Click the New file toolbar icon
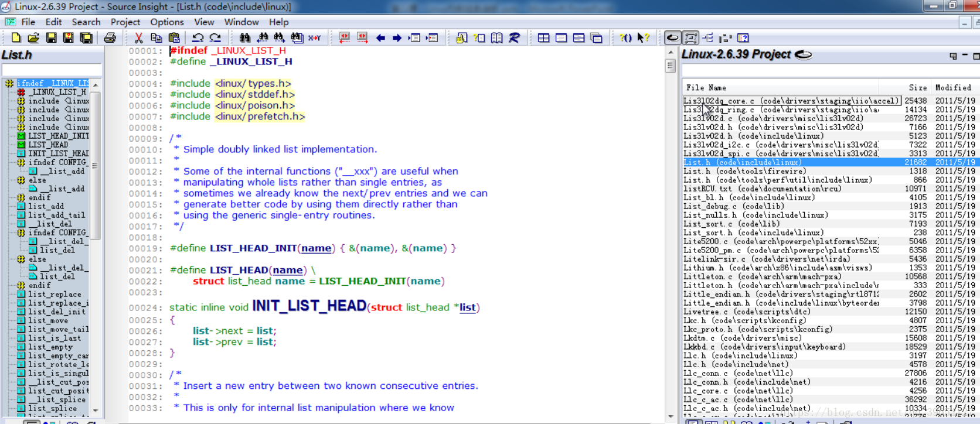This screenshot has width=980, height=424. [16, 38]
